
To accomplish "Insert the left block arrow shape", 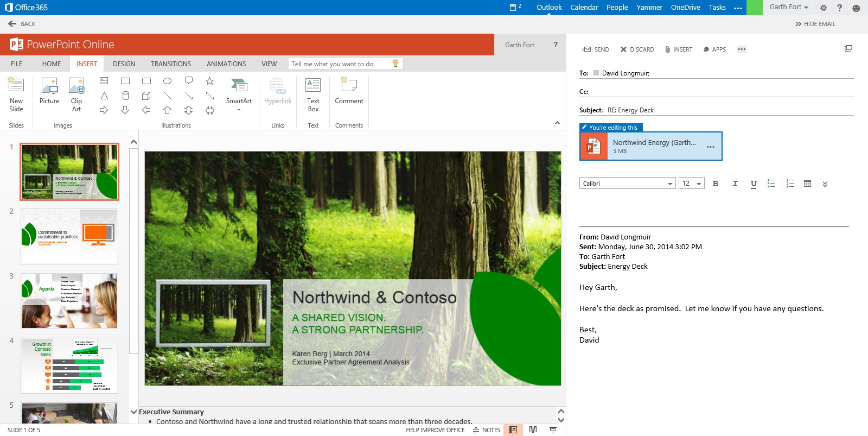I will (146, 110).
